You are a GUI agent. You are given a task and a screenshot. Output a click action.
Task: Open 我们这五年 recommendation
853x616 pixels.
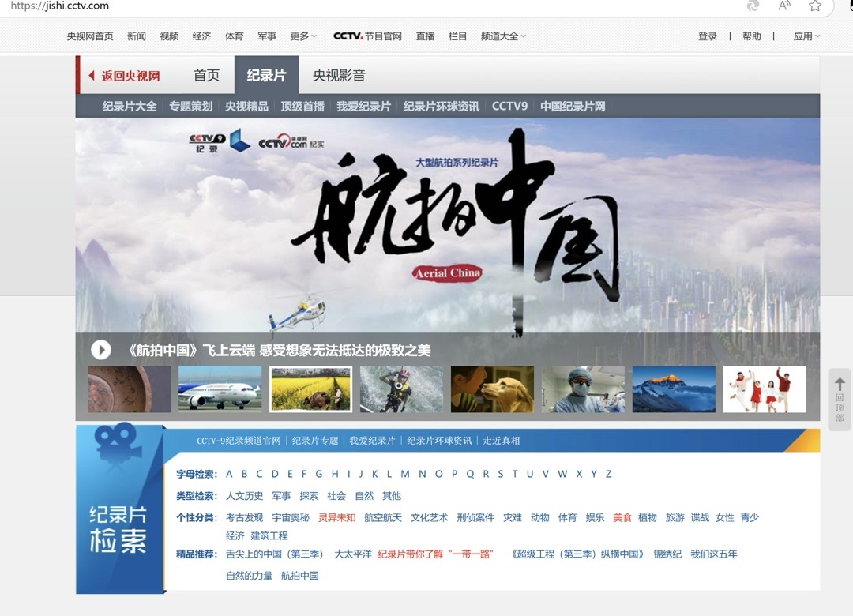point(714,554)
